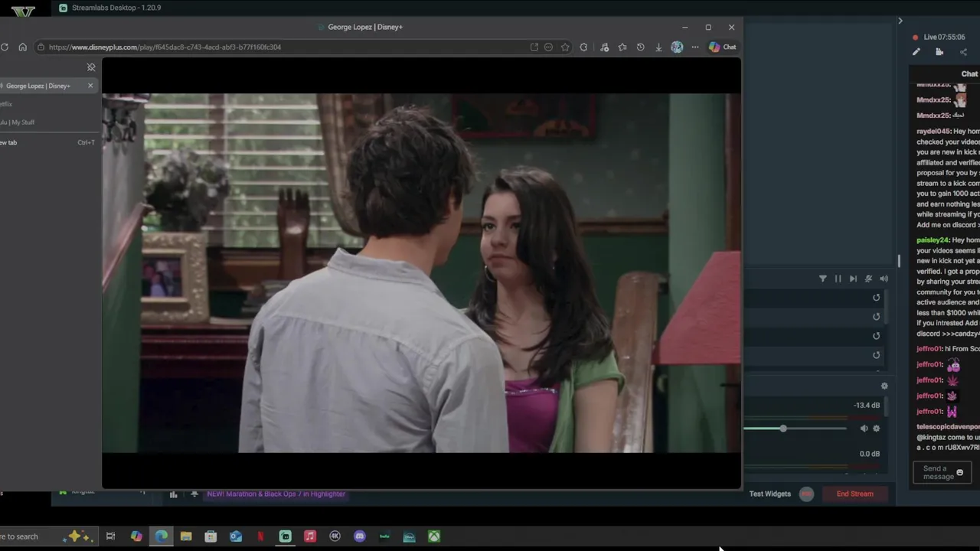
Task: Open the Edge settings and more menu
Action: 695,47
